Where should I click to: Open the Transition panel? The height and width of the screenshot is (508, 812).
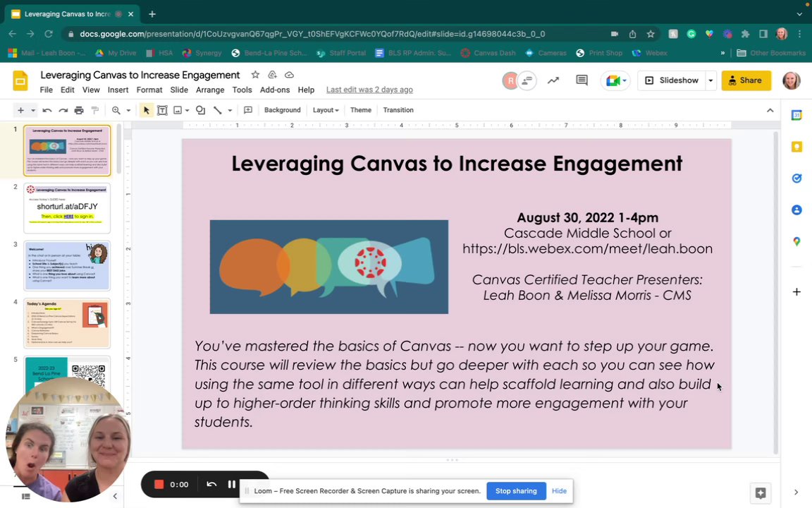pyautogui.click(x=398, y=110)
